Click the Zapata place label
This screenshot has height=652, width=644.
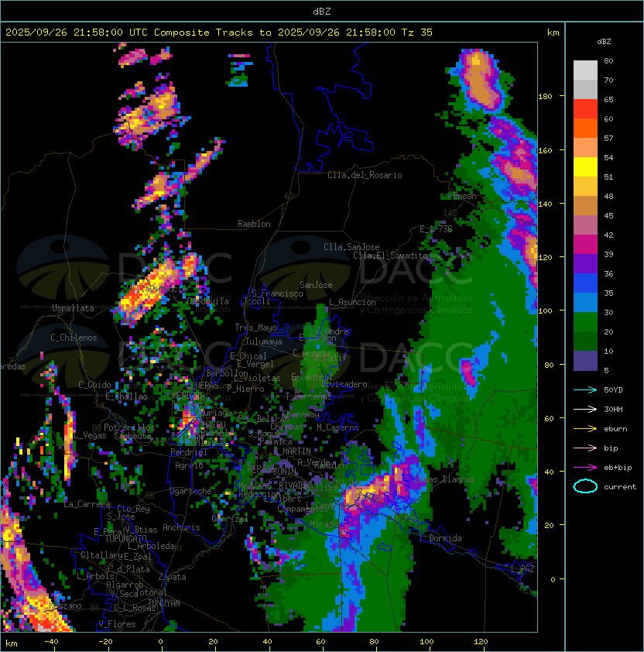[172, 577]
